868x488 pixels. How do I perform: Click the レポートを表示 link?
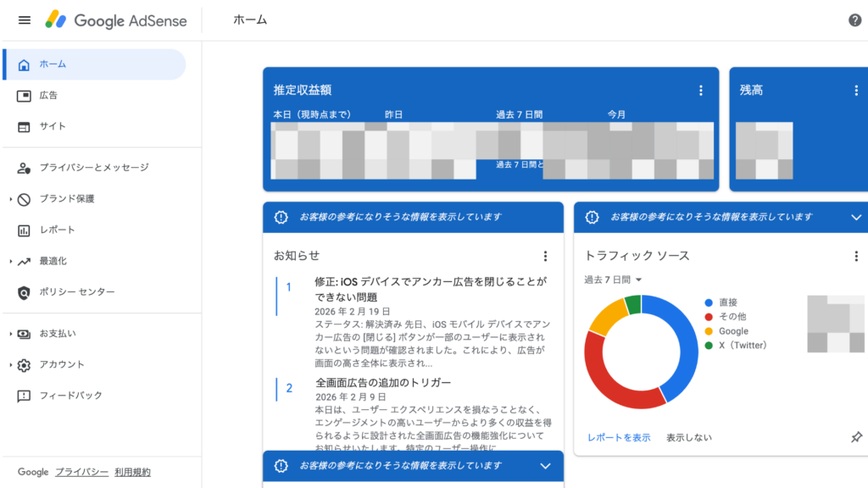(x=619, y=438)
